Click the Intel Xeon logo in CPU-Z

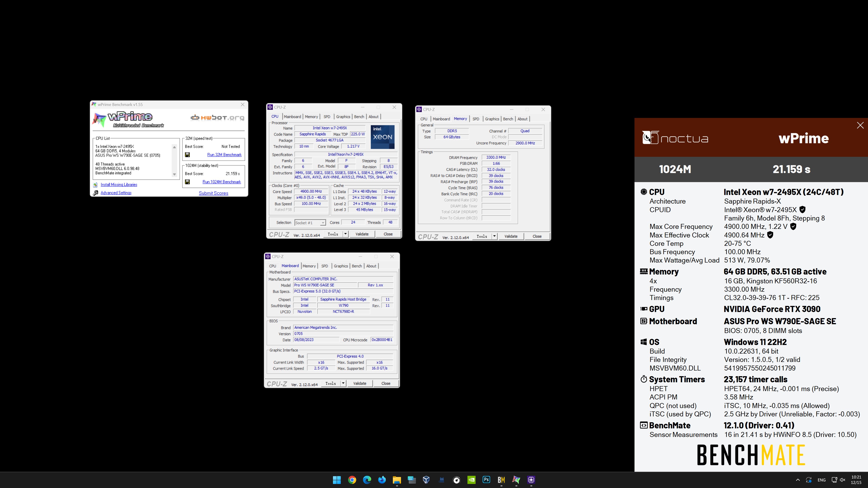click(x=382, y=137)
